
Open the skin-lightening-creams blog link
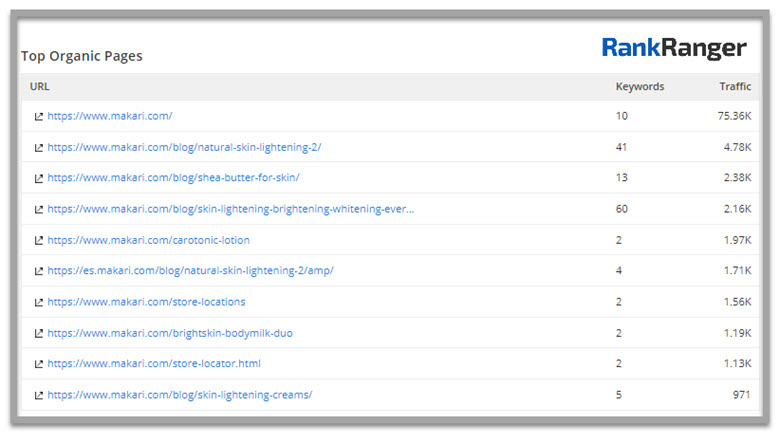pos(180,395)
